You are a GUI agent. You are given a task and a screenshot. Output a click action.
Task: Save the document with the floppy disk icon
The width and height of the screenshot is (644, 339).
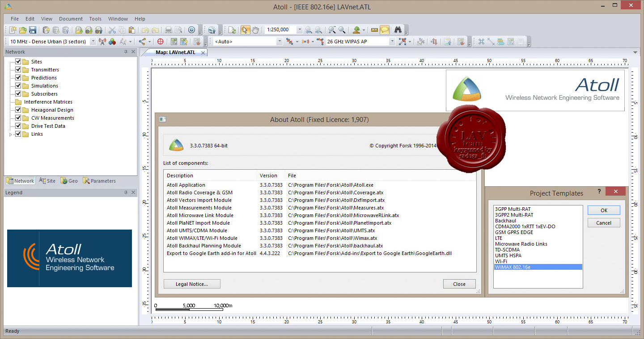[33, 30]
